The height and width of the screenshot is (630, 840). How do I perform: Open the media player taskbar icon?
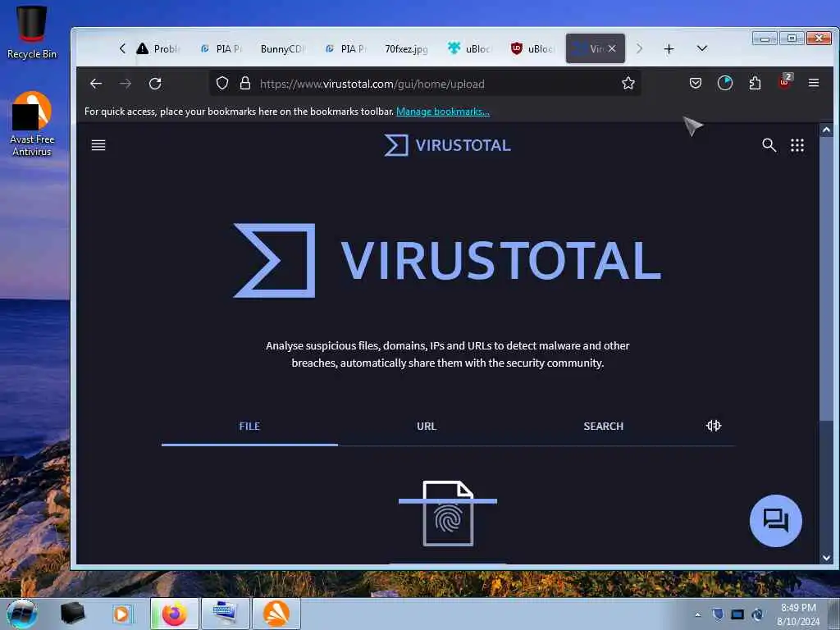(x=121, y=614)
